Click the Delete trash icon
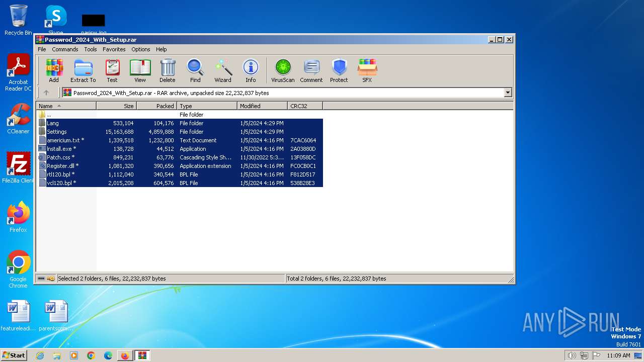 (x=168, y=70)
